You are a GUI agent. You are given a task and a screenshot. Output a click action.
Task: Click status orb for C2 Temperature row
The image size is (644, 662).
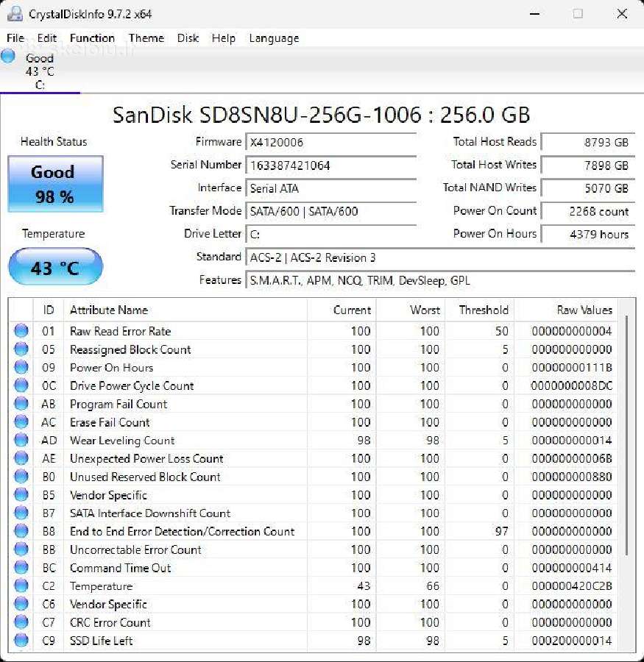tap(21, 586)
